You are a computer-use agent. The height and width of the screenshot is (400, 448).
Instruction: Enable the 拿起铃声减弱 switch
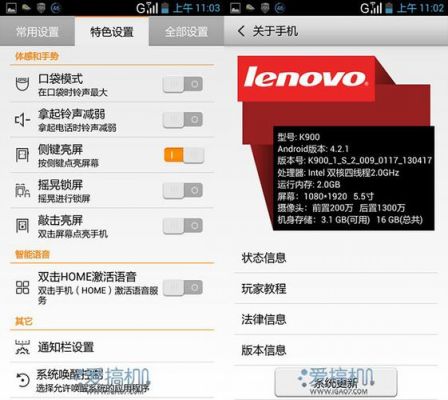point(183,119)
